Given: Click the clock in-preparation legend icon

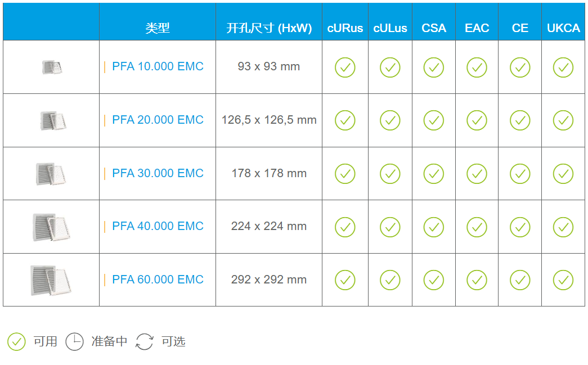Looking at the screenshot, I should coord(75,342).
